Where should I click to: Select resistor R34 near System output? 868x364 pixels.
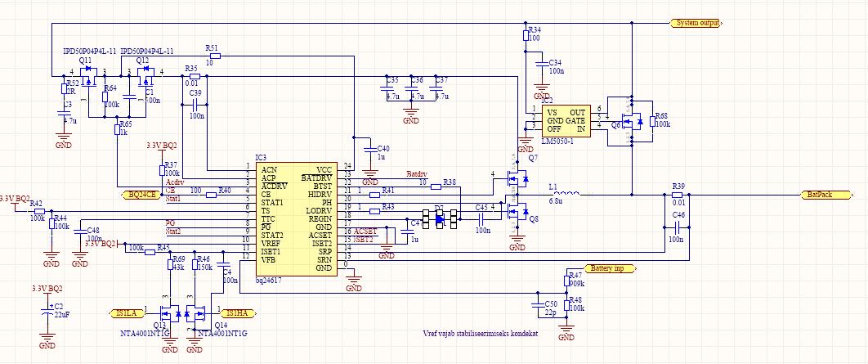pyautogui.click(x=526, y=37)
